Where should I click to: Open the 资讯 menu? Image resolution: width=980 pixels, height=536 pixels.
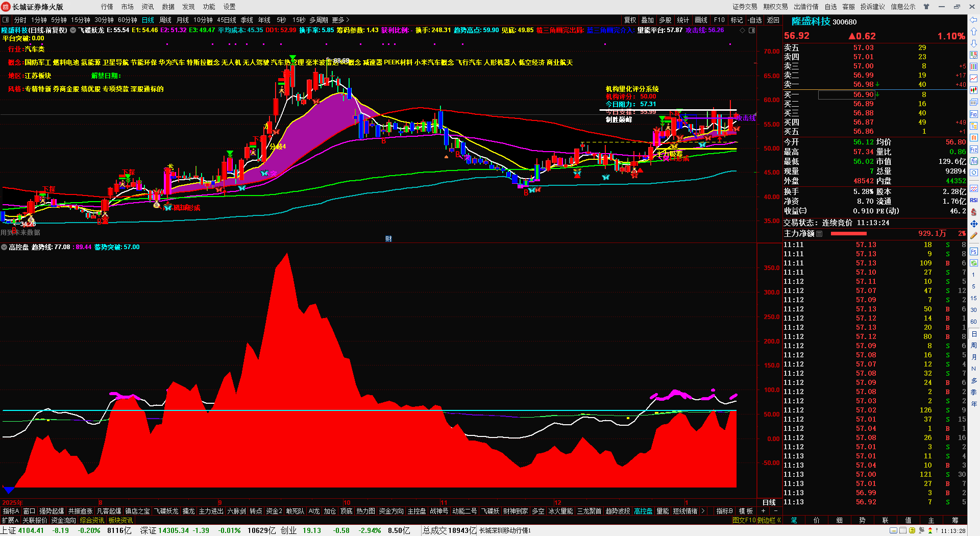coord(148,7)
